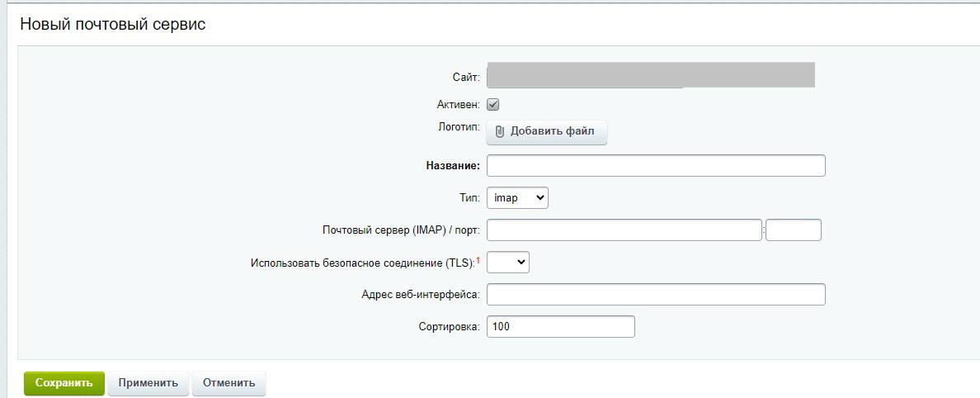Click the bold Название label
The width and height of the screenshot is (980, 398).
453,166
